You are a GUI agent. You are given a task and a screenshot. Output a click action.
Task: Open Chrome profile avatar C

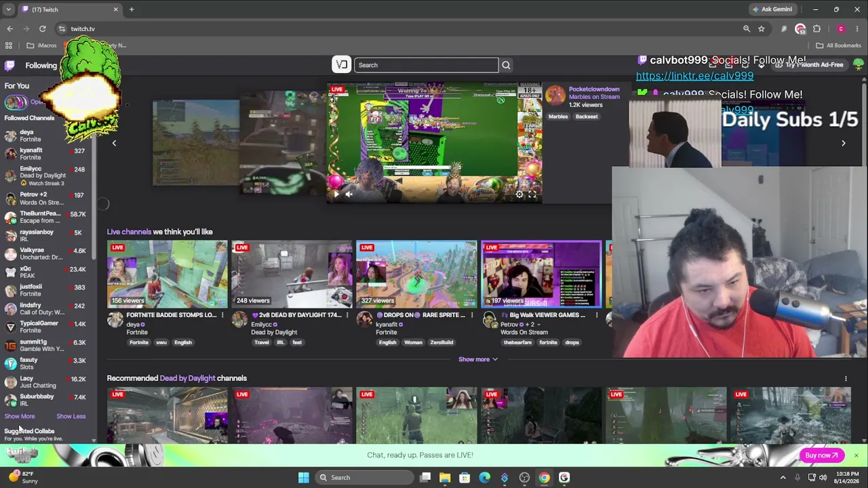click(841, 28)
